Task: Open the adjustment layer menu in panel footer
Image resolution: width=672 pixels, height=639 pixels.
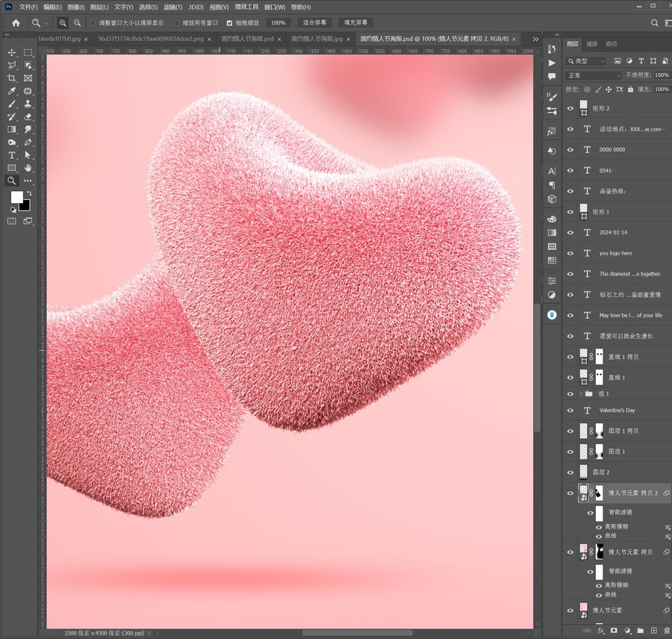Action: pyautogui.click(x=627, y=631)
